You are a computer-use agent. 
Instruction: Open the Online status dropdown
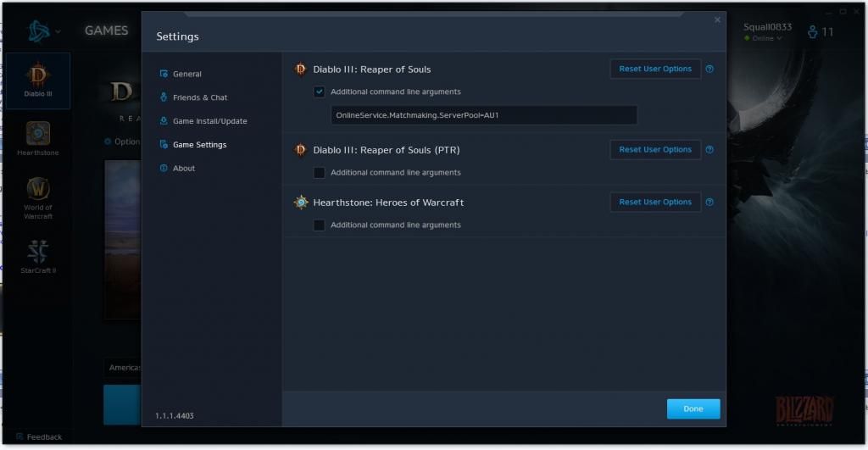pos(764,38)
